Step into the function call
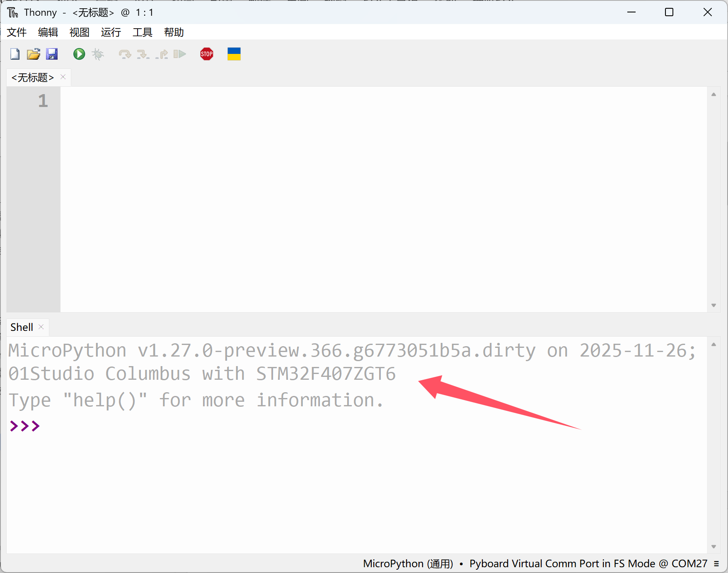Image resolution: width=728 pixels, height=573 pixels. [x=144, y=54]
